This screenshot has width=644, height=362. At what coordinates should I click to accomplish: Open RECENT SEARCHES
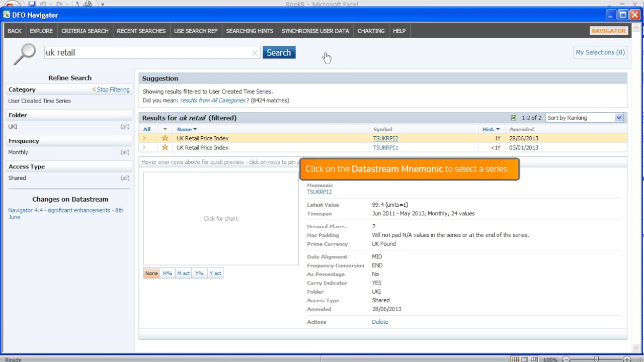141,31
